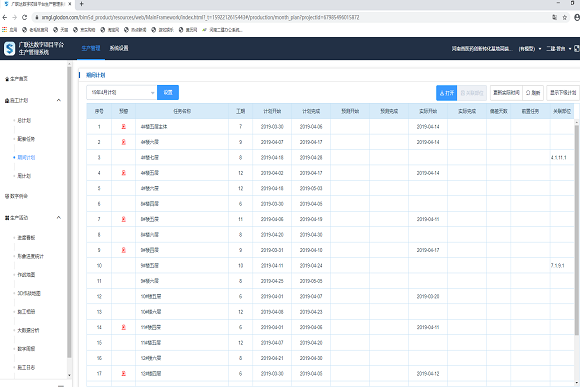Open the month plan selection dropdown
Image resolution: width=580 pixels, height=387 pixels.
(x=122, y=92)
